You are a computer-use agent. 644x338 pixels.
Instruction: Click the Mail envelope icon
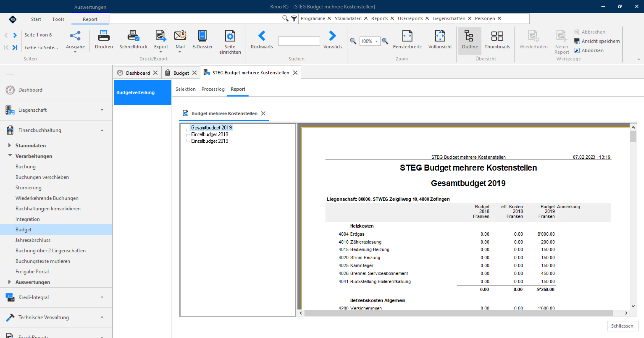tap(180, 36)
